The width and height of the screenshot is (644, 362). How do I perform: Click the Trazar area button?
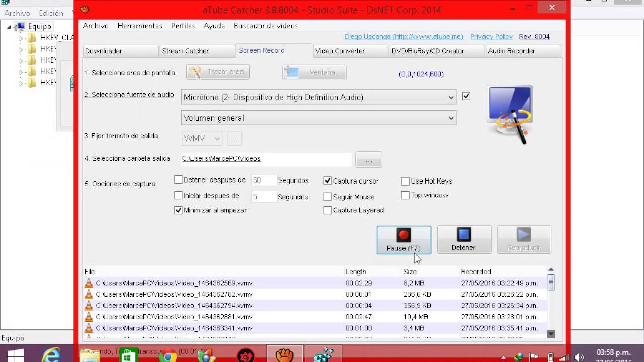point(218,72)
